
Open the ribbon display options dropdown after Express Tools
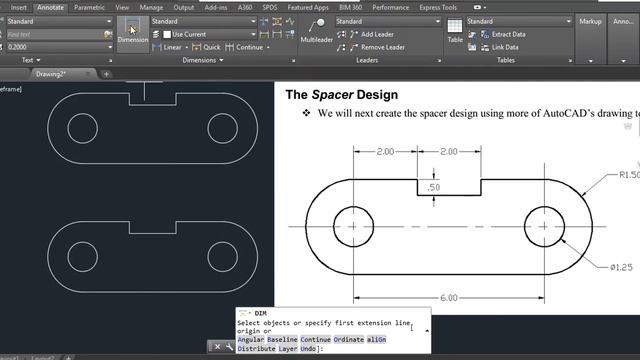pyautogui.click(x=480, y=7)
